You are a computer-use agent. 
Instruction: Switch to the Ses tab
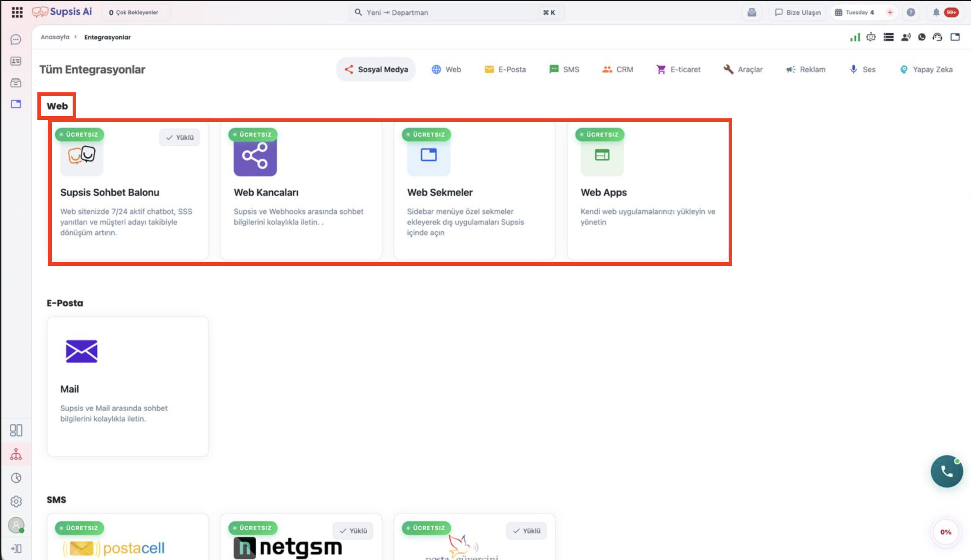tap(862, 69)
